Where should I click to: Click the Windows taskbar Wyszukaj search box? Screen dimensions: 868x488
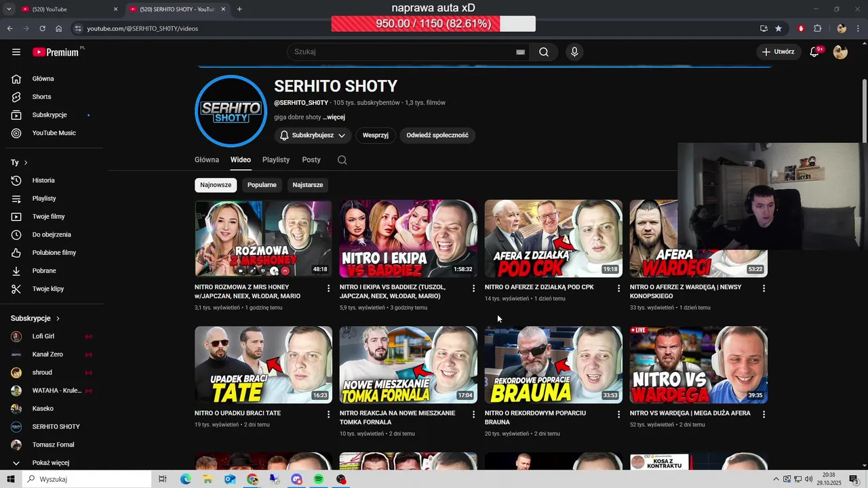pos(86,479)
